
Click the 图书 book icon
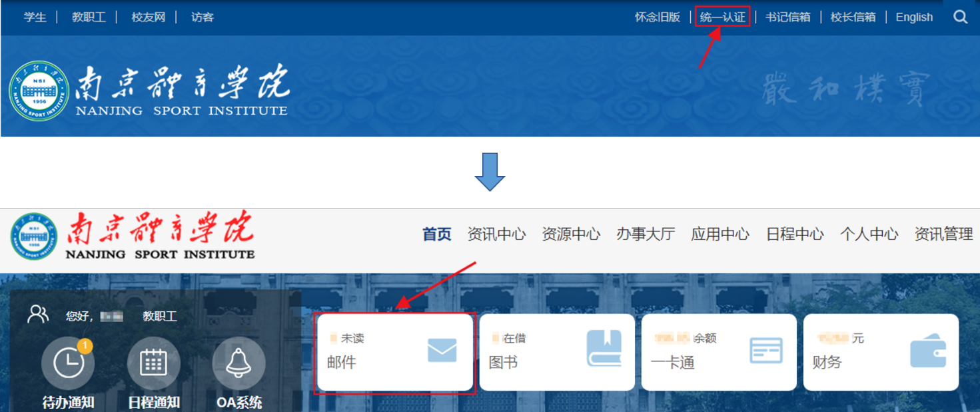pyautogui.click(x=604, y=349)
